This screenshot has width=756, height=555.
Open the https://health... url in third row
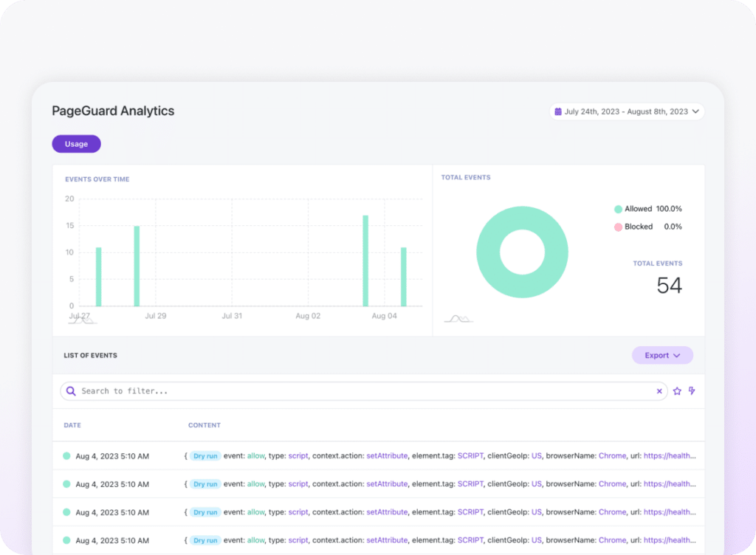click(670, 512)
